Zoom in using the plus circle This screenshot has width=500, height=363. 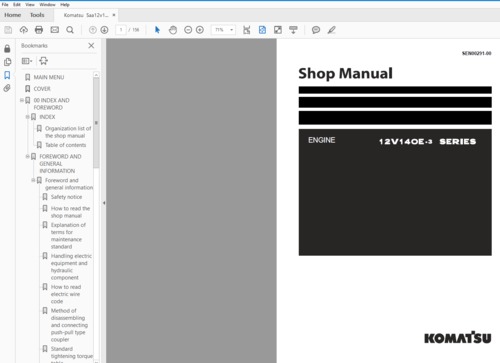(200, 30)
